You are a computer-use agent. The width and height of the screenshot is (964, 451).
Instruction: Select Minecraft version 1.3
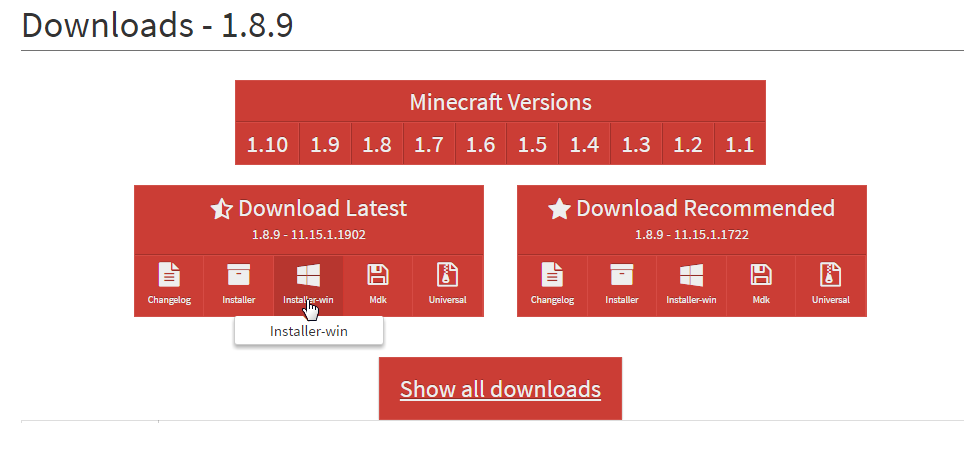[x=636, y=144]
